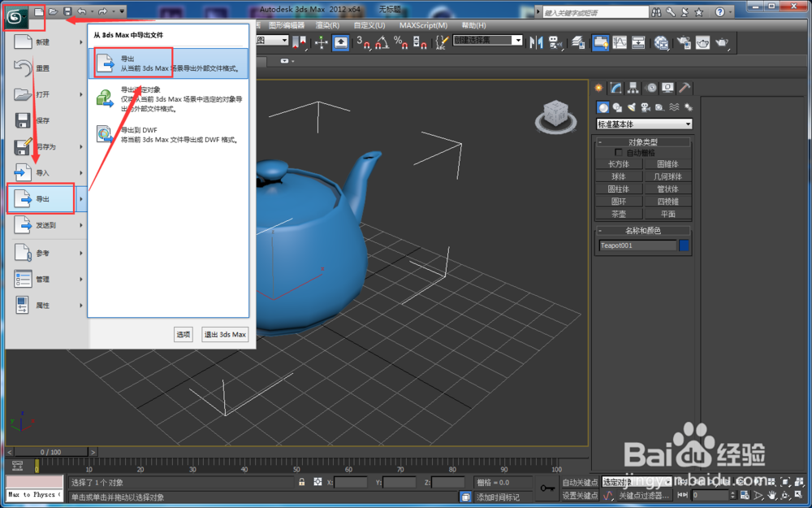Click the Exit 3ds Max (退出 3ds Max) button
812x508 pixels.
(225, 334)
